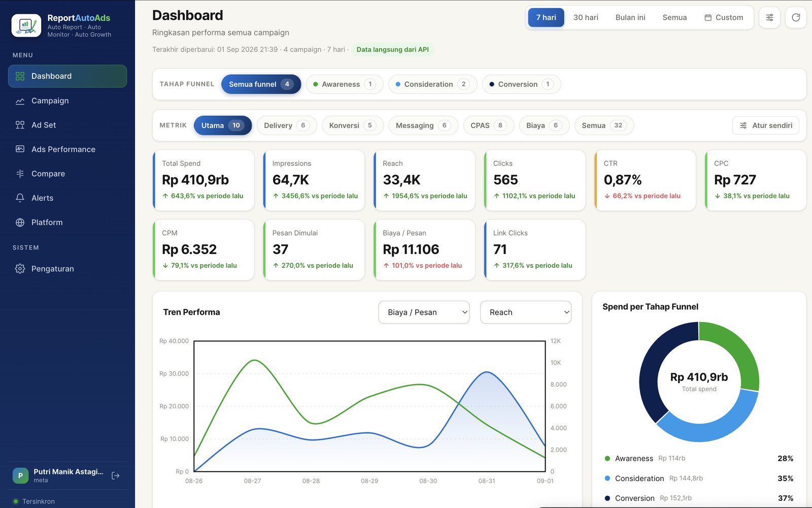Select the Messaging metric group
Viewport: 812px width, 508px height.
423,125
